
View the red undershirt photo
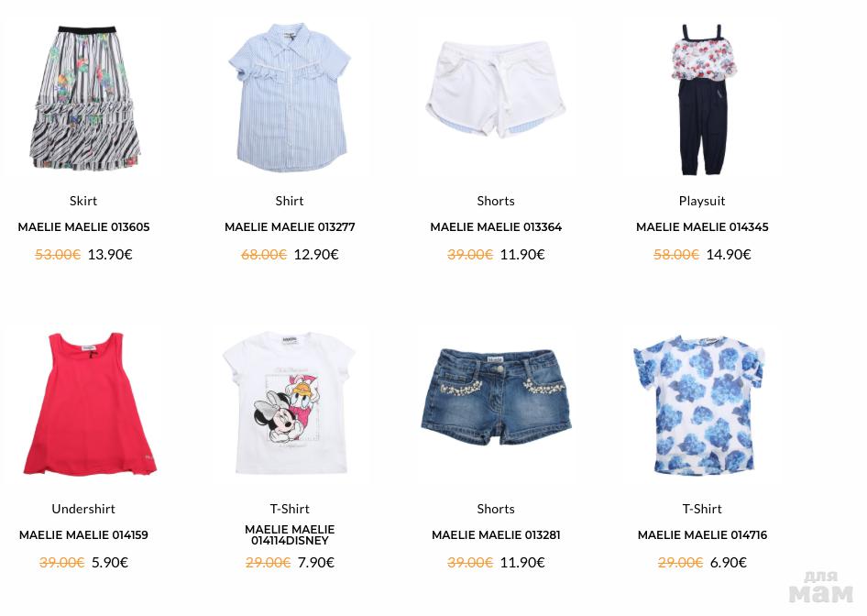89,403
